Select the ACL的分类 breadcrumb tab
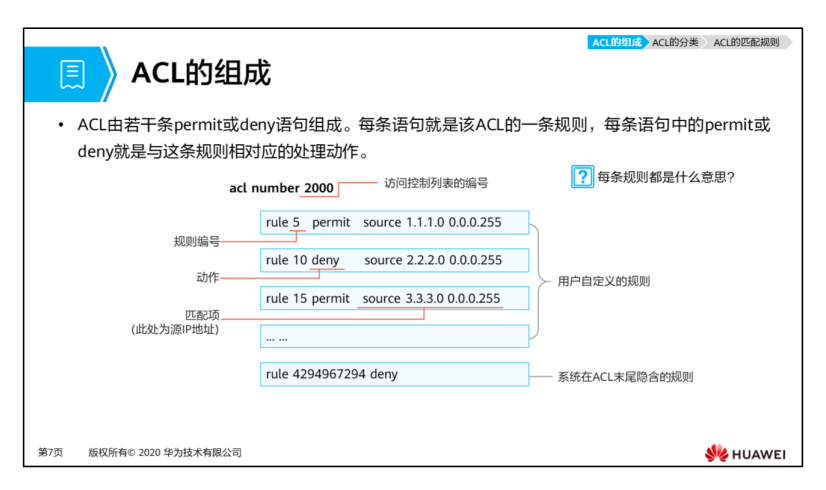 (675, 42)
